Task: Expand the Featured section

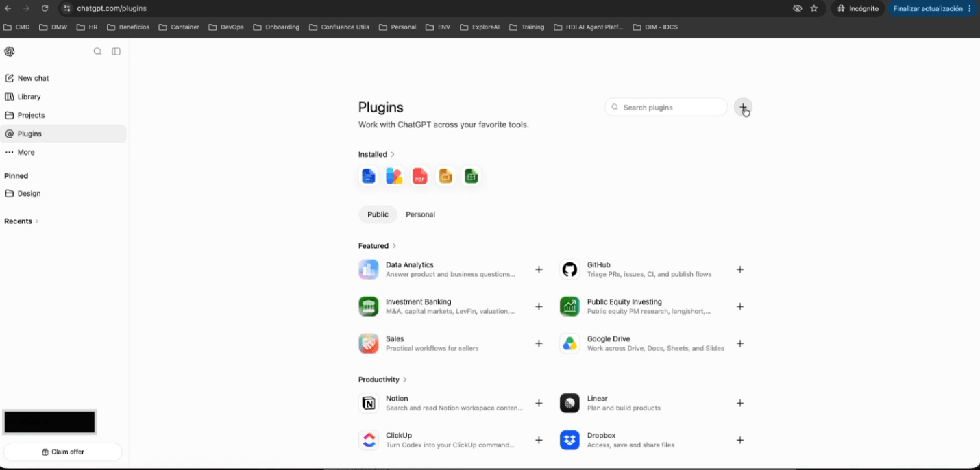Action: pyautogui.click(x=377, y=245)
